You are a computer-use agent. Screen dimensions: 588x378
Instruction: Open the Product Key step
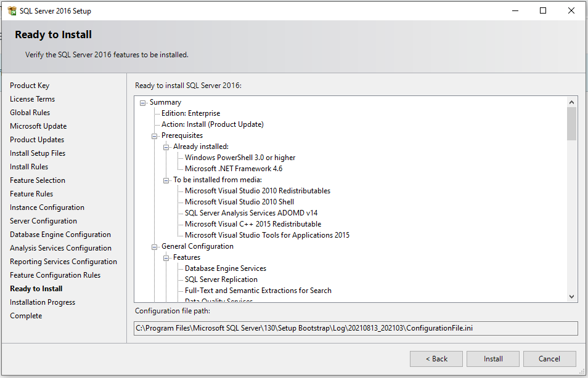click(30, 86)
